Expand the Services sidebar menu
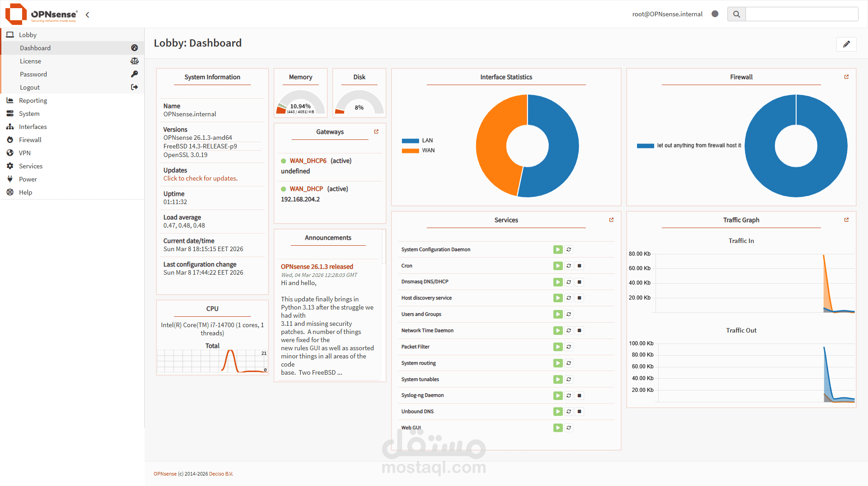Viewport: 868px width, 486px height. [72, 166]
